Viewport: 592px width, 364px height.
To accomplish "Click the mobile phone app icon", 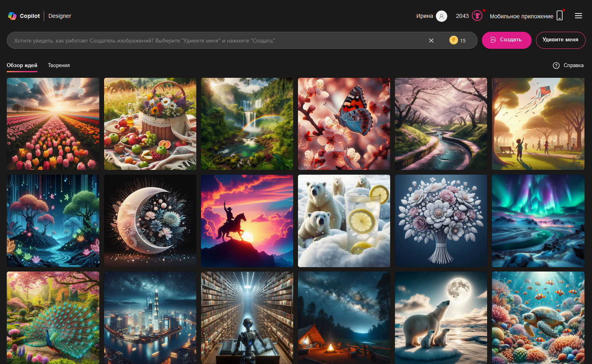I will pos(559,16).
